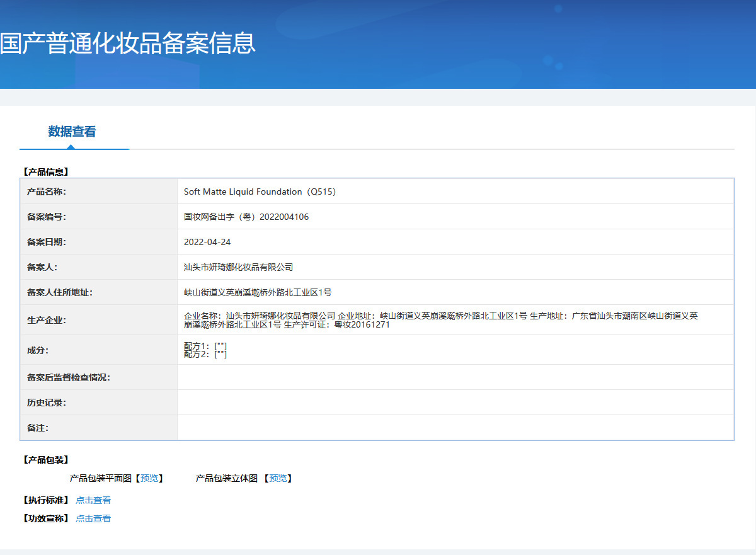Open 执行标准 点击查看 link
Viewport: 756px width, 555px height.
[x=93, y=500]
